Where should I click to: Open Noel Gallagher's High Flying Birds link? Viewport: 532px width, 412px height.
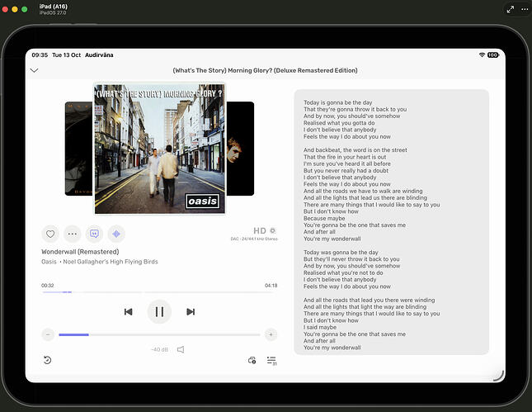111,262
